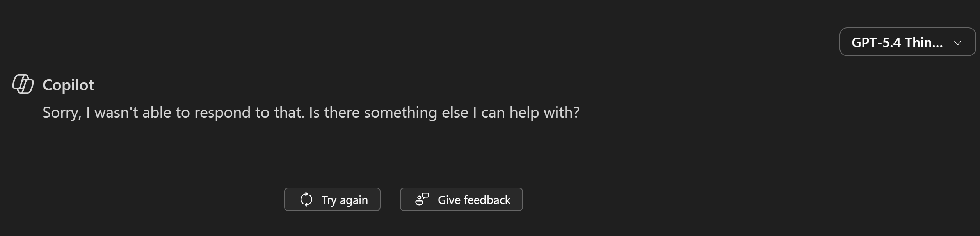This screenshot has width=980, height=236.
Task: Click the word "respond" in Copilot's message
Action: (x=222, y=113)
